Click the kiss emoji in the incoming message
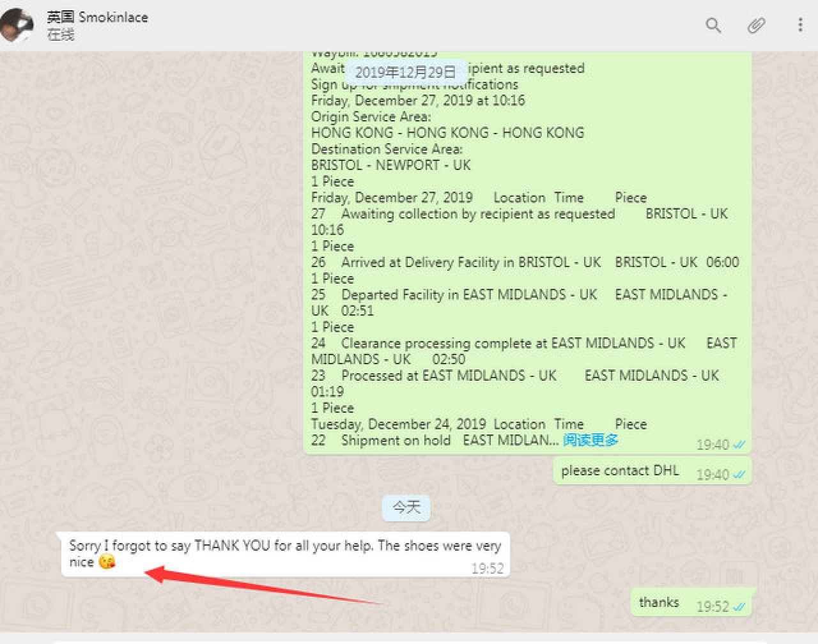This screenshot has width=818, height=644. 107,562
